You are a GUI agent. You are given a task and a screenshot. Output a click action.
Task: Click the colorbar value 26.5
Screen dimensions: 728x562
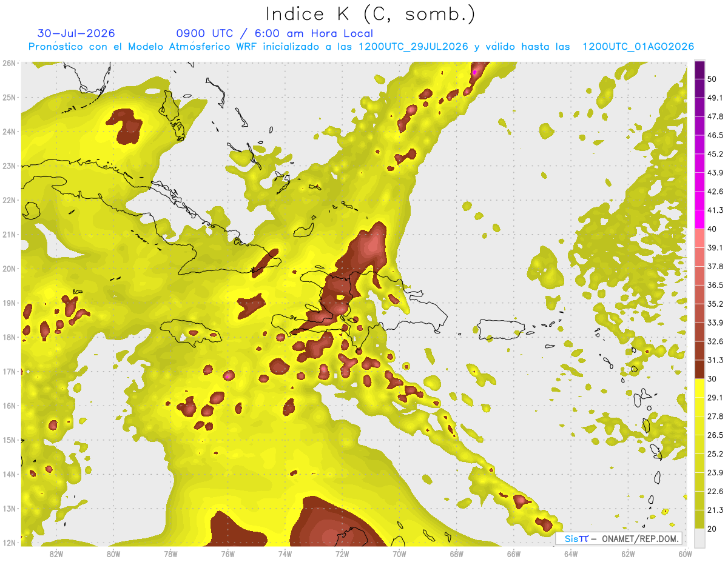pyautogui.click(x=715, y=435)
